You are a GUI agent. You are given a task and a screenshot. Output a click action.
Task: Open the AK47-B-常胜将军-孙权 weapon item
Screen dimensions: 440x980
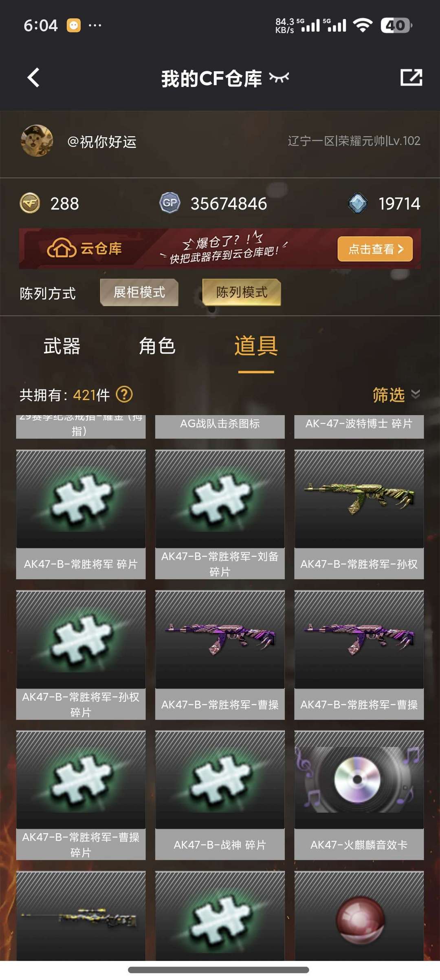point(359,514)
